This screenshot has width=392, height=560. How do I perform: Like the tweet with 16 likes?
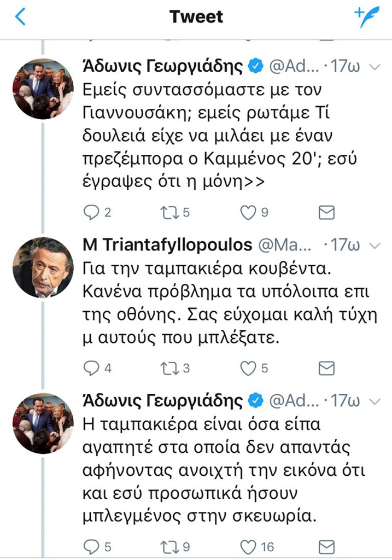point(249,546)
